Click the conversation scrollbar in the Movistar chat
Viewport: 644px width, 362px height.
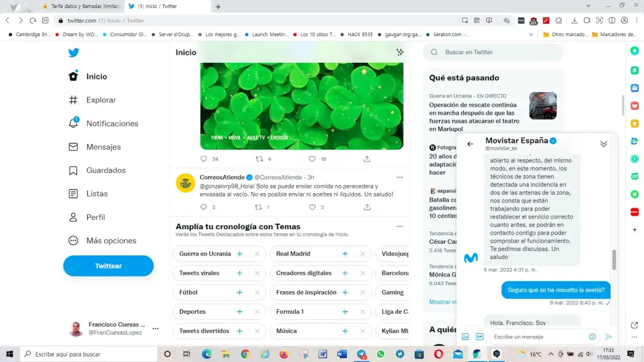[614, 259]
